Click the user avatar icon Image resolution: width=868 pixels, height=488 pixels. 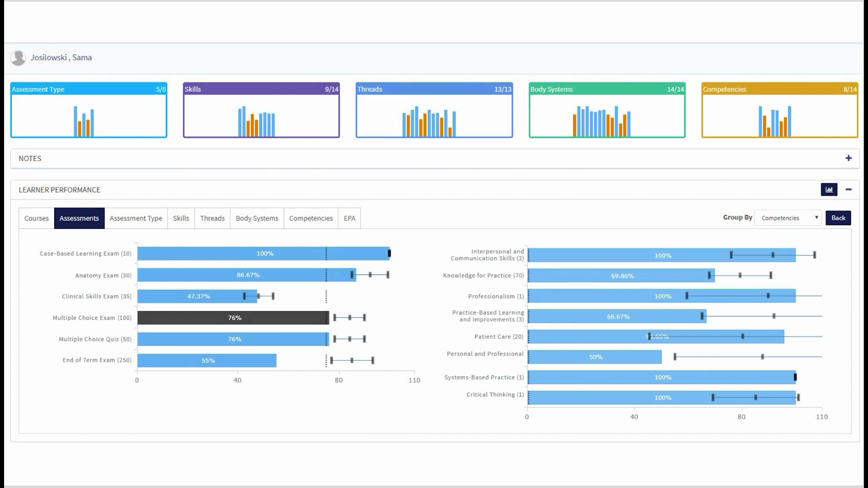18,58
